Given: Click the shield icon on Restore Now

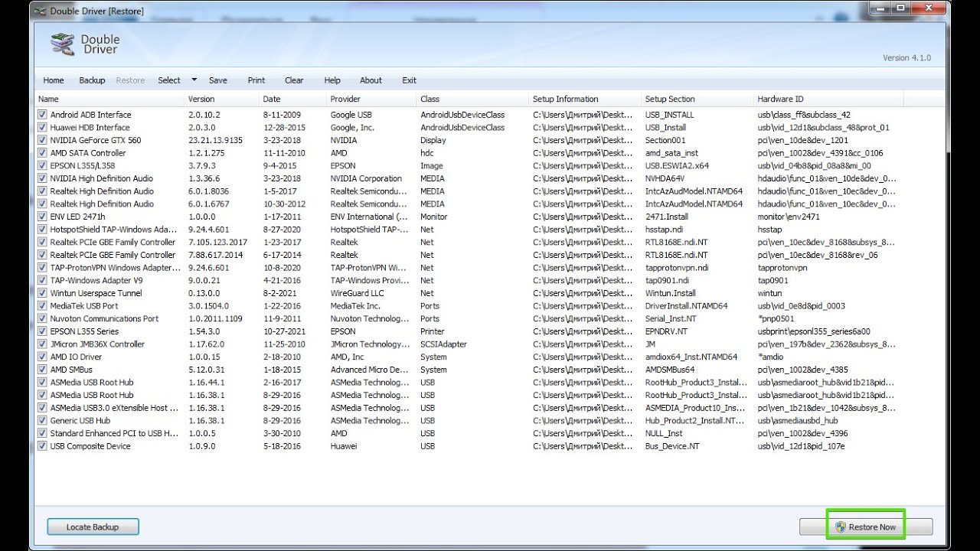Looking at the screenshot, I should pos(841,527).
